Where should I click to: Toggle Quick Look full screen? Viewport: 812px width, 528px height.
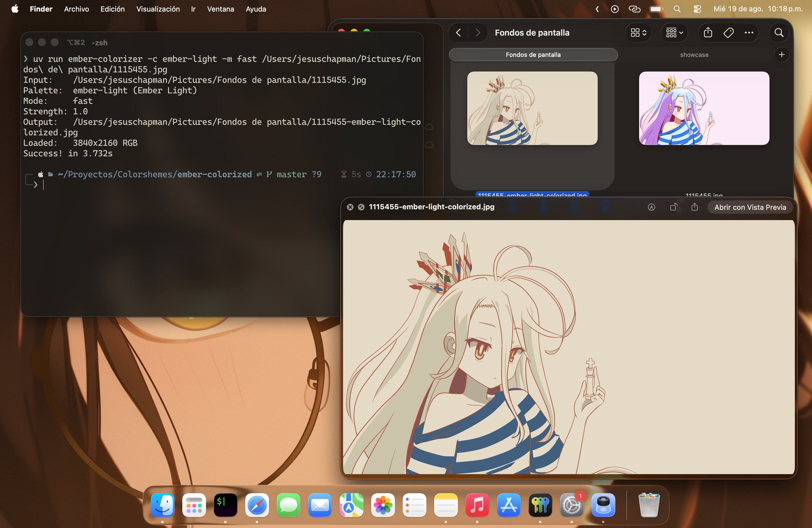pyautogui.click(x=361, y=207)
